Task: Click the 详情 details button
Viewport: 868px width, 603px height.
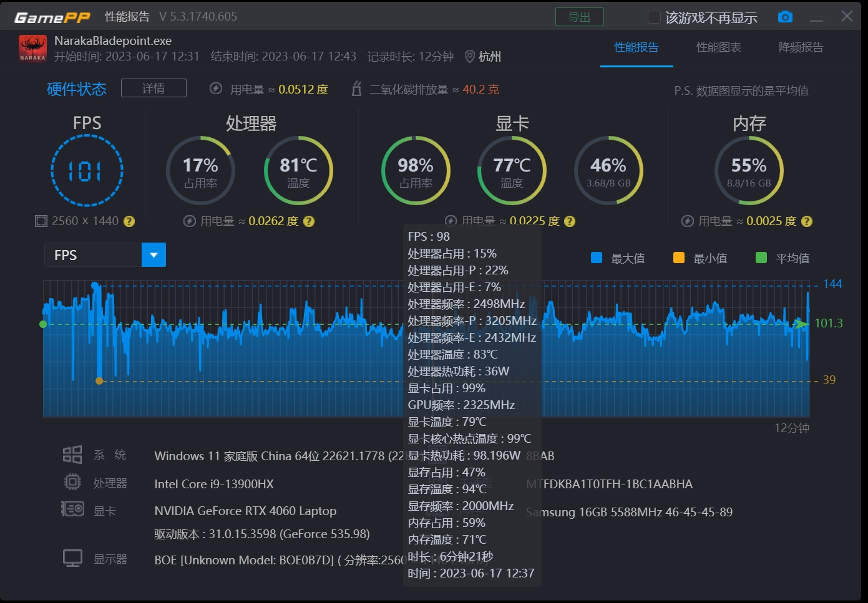Action: pyautogui.click(x=154, y=88)
